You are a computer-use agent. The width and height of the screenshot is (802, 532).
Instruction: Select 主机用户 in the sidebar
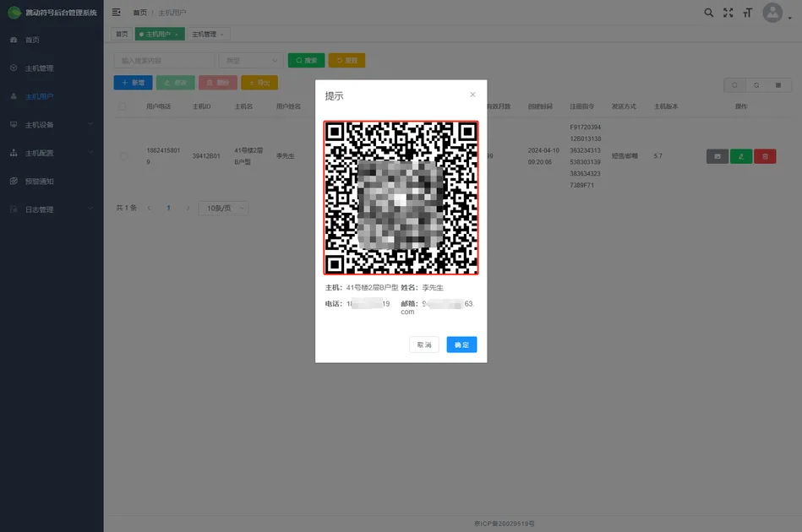pyautogui.click(x=52, y=96)
